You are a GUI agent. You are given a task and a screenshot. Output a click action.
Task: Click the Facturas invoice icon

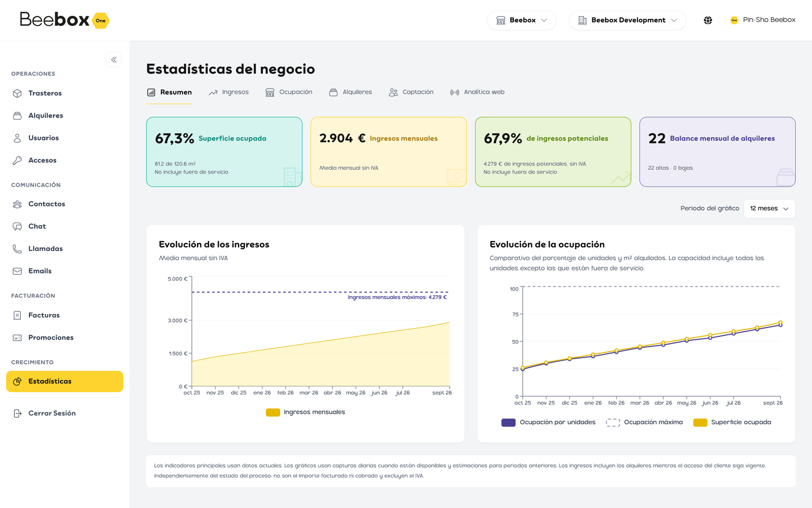[x=17, y=315]
